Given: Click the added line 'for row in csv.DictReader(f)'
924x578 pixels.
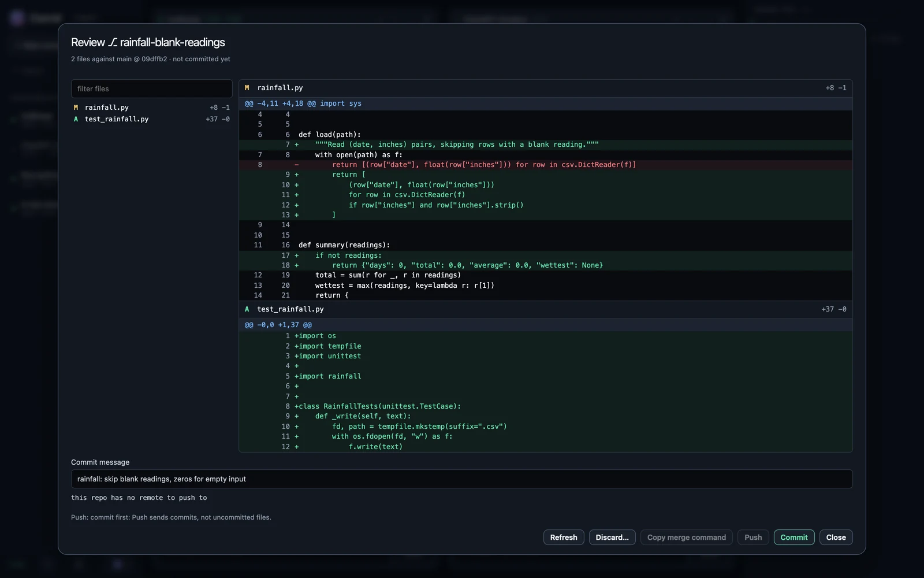Looking at the screenshot, I should click(546, 195).
